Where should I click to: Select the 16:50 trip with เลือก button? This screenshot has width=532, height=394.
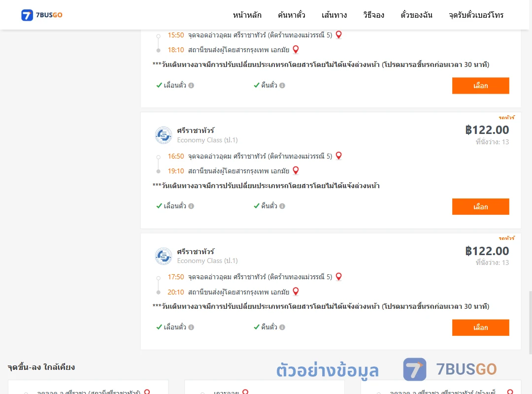coord(480,207)
